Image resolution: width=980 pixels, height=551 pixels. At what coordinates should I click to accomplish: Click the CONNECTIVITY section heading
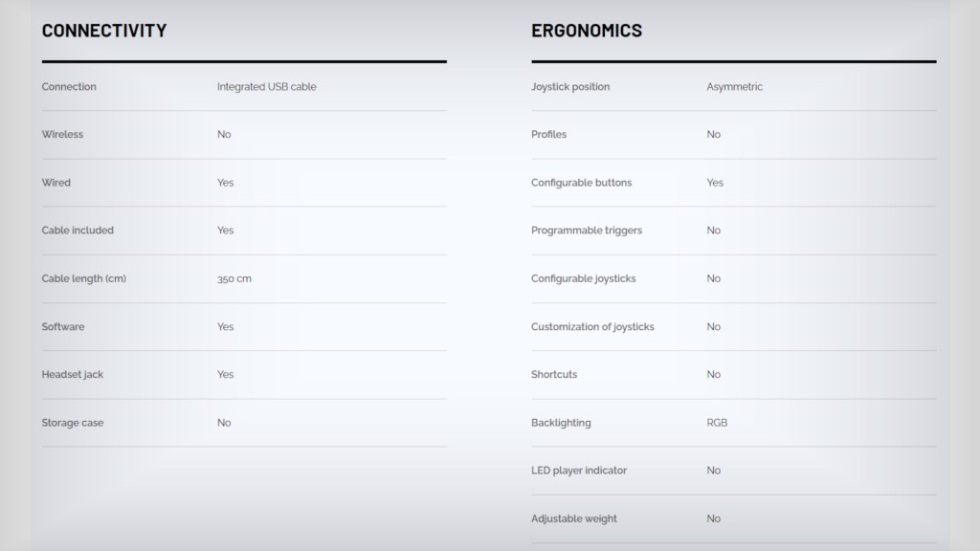(x=104, y=31)
